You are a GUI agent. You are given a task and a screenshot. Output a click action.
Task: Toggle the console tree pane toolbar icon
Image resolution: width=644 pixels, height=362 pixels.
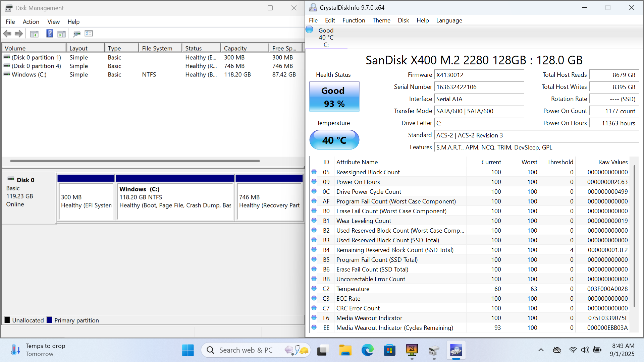pos(34,34)
